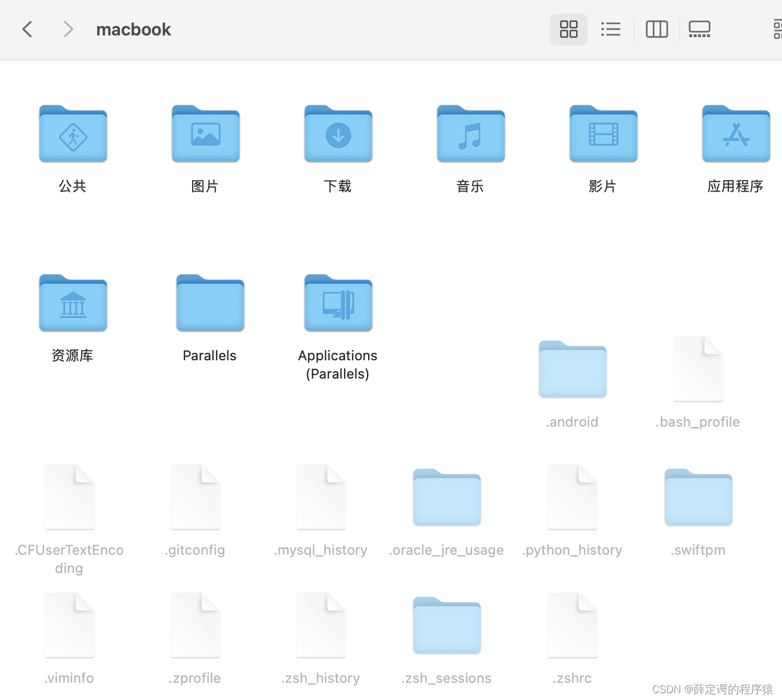Click the .zsh_history name label
Viewport: 782px width, 700px height.
pyautogui.click(x=321, y=678)
